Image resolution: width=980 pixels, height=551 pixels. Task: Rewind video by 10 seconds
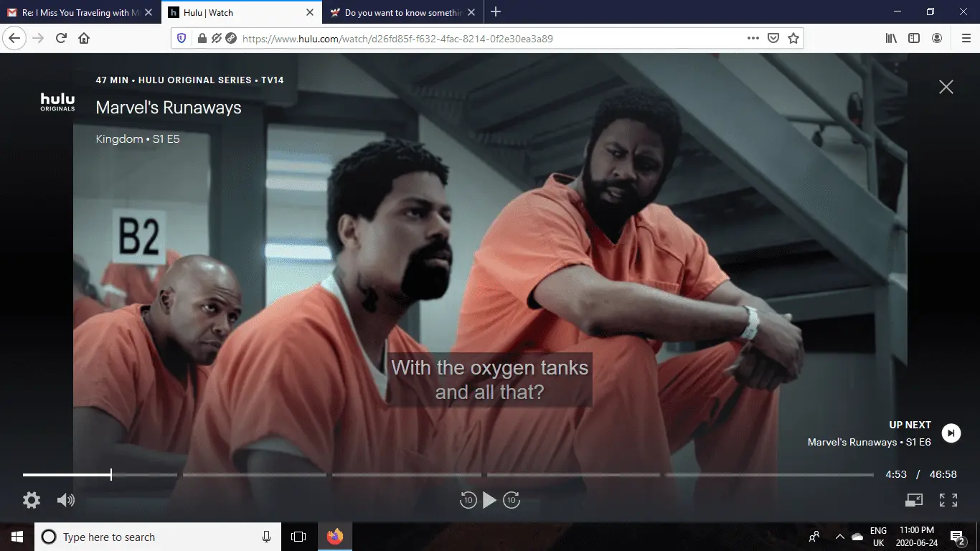click(468, 500)
